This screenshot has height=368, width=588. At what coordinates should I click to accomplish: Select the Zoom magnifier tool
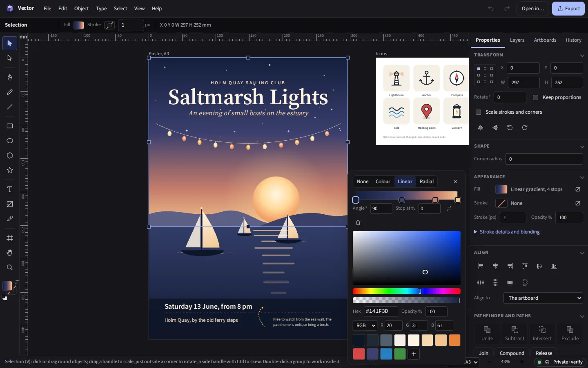point(10,267)
